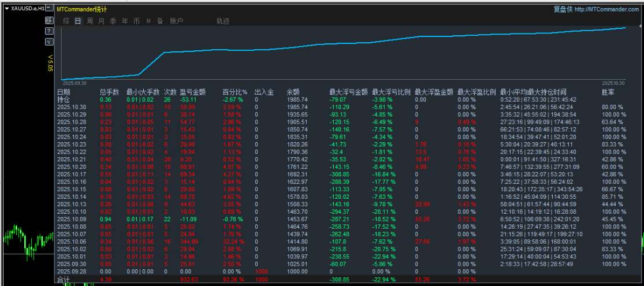Open the ? help button
644x286 pixels.
point(49,31)
